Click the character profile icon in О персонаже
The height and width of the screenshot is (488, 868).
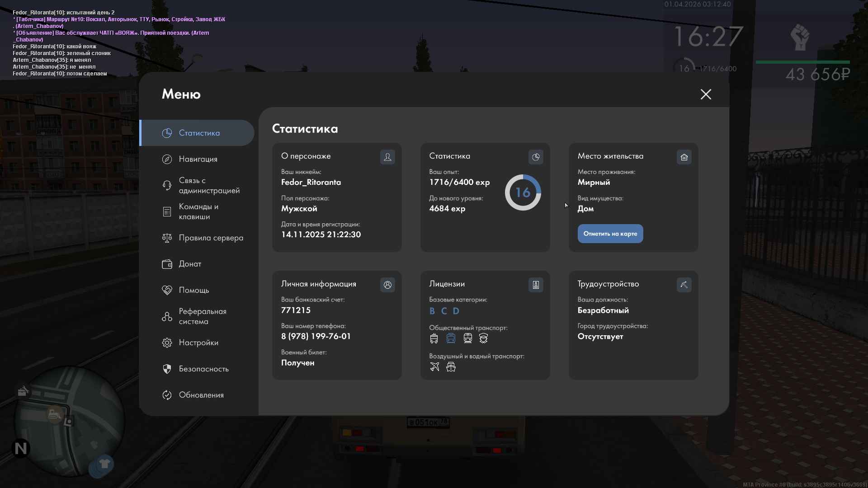click(x=387, y=157)
